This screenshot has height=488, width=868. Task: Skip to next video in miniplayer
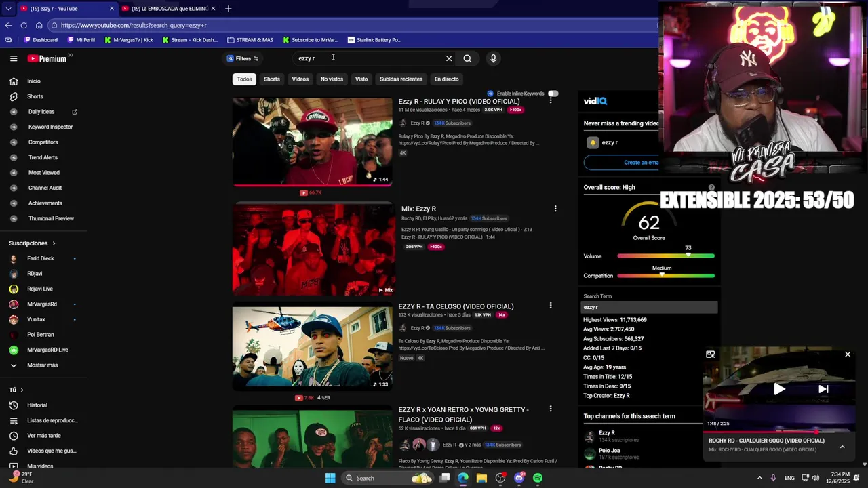823,389
